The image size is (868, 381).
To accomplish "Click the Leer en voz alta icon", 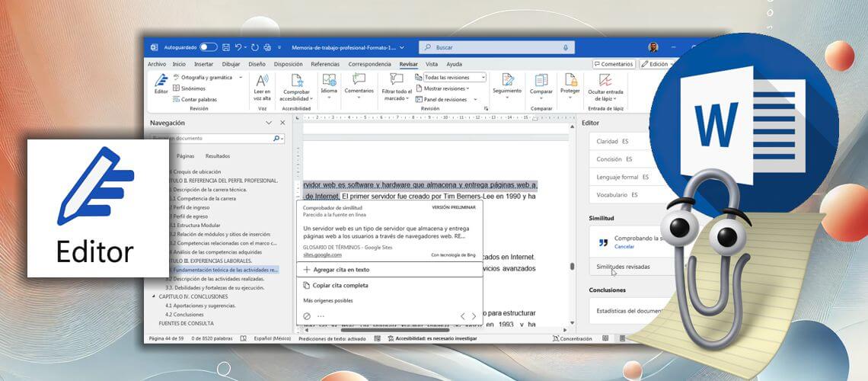I will pyautogui.click(x=262, y=83).
